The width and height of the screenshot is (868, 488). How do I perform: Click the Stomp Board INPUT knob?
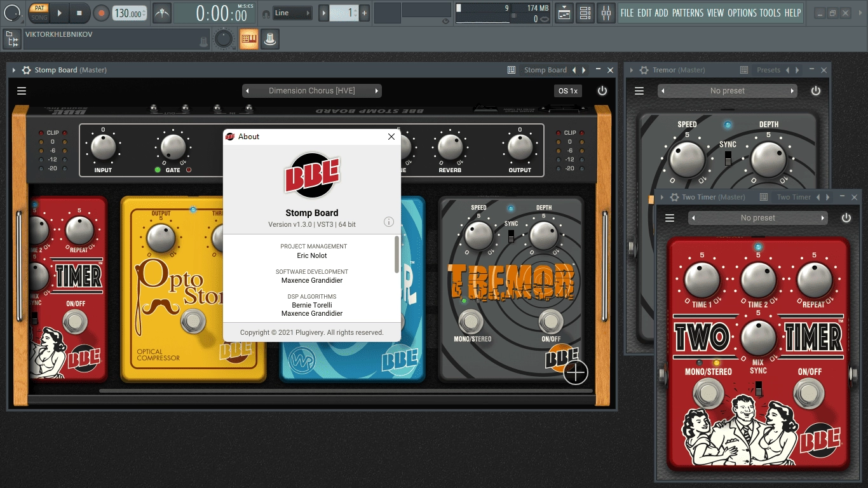(x=103, y=147)
